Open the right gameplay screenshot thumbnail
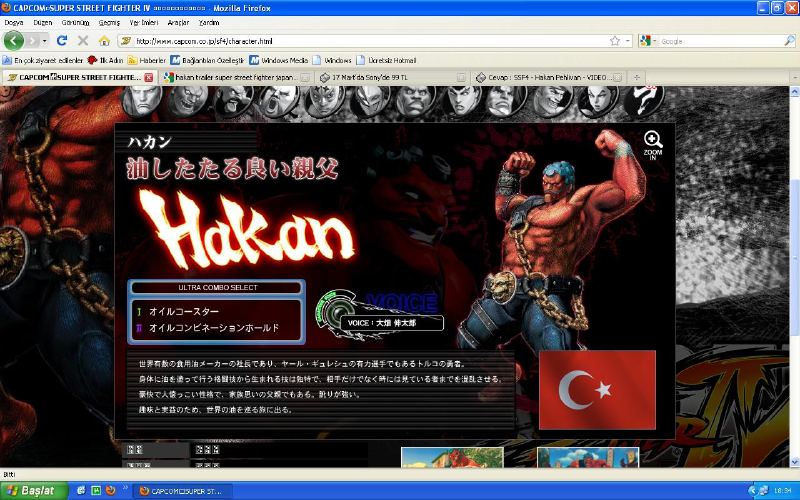This screenshot has height=500, width=800. point(588,458)
